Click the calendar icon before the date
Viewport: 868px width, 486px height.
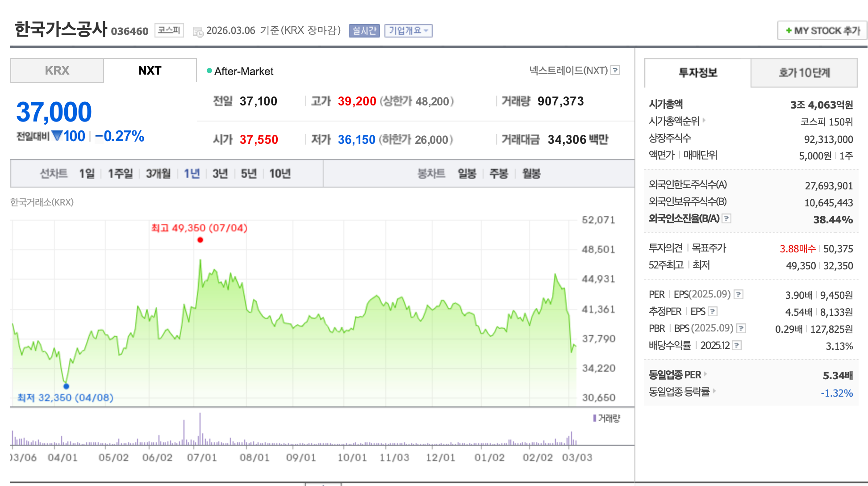(198, 31)
